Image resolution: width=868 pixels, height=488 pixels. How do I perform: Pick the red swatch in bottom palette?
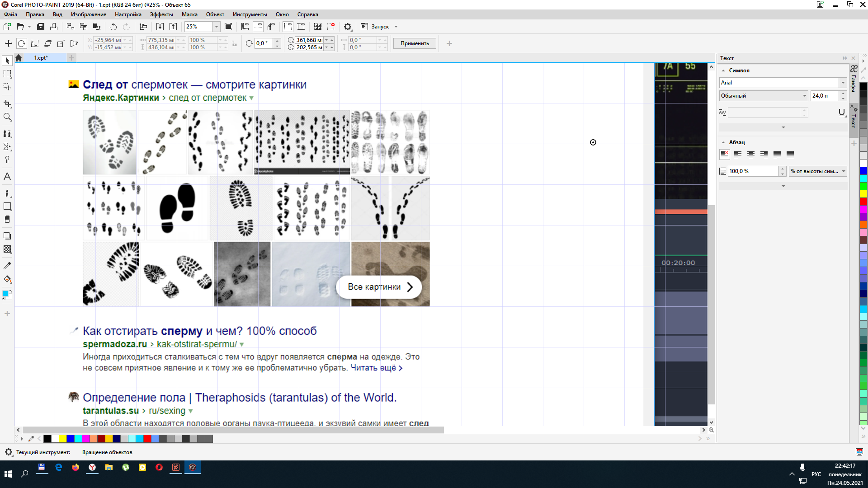[147, 439]
